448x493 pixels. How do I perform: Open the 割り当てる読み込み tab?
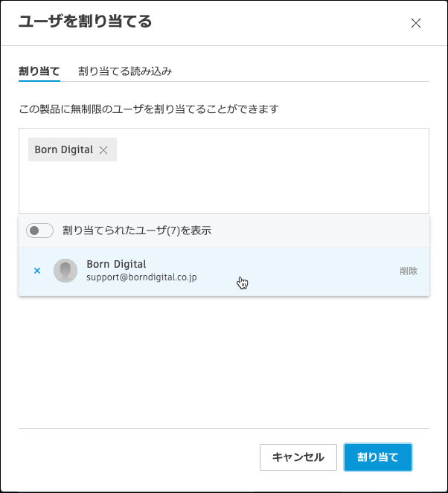coord(125,71)
